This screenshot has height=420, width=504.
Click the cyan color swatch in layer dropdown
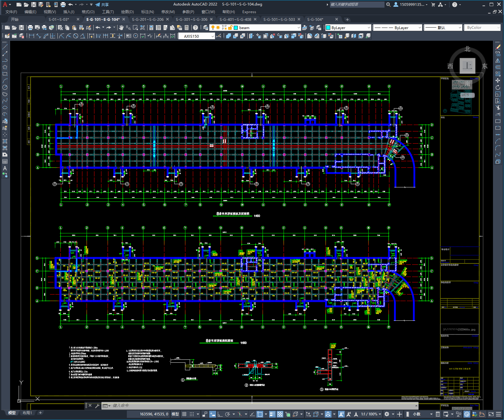coord(236,28)
